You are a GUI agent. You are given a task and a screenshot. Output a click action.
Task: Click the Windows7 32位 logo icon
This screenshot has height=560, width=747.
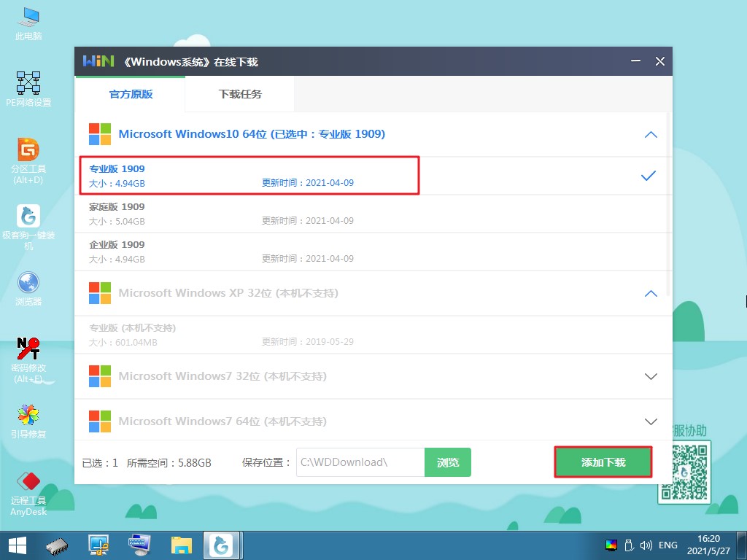click(100, 376)
